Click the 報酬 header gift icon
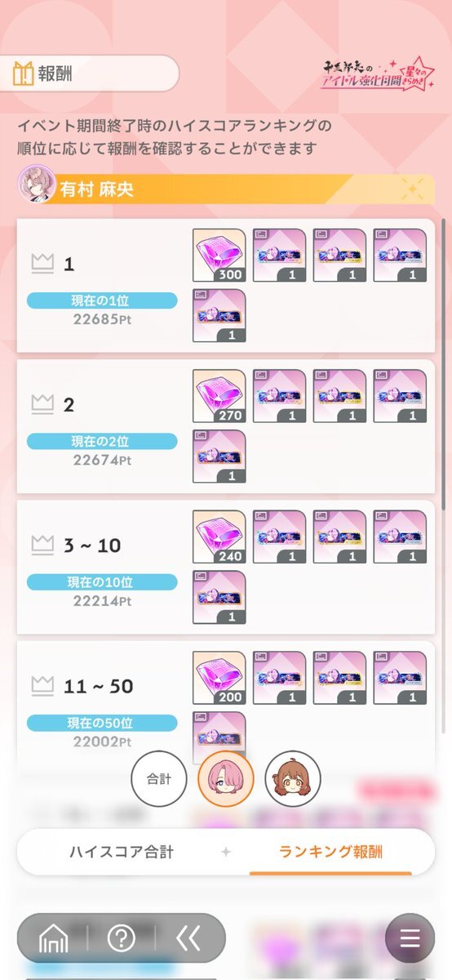The width and height of the screenshot is (452, 980). click(x=22, y=73)
